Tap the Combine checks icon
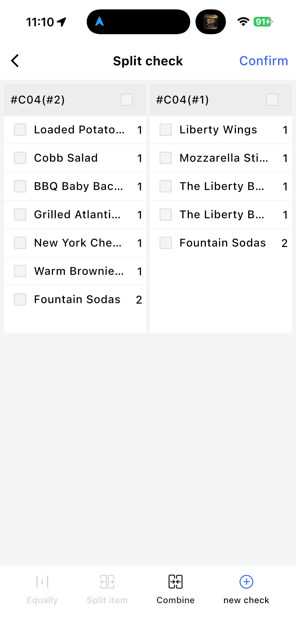Viewport: 296px width, 644px height. pyautogui.click(x=175, y=582)
